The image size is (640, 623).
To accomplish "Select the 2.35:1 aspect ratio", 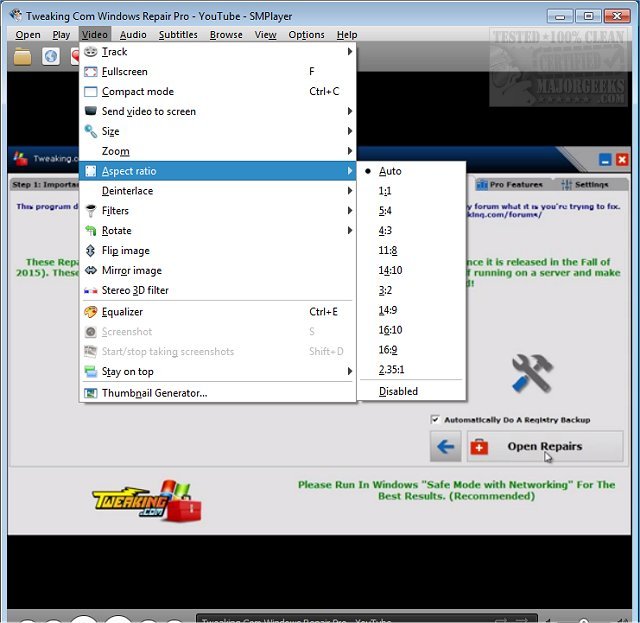I will (x=411, y=370).
